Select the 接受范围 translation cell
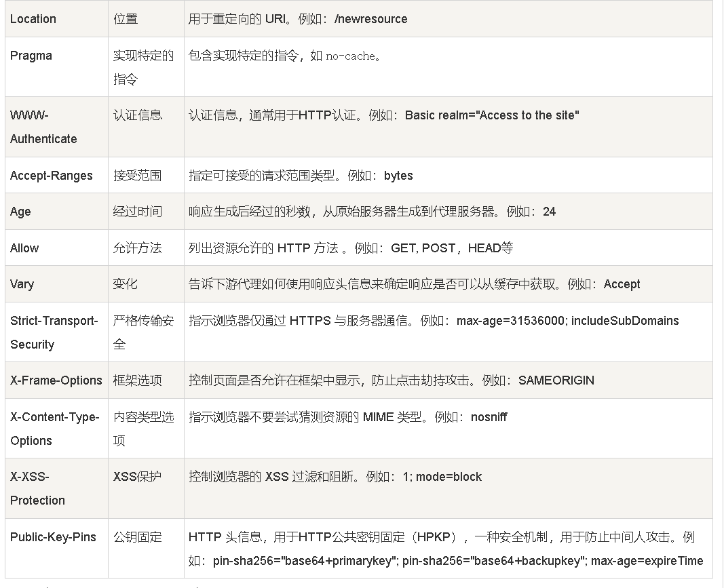This screenshot has width=724, height=588. 146,176
